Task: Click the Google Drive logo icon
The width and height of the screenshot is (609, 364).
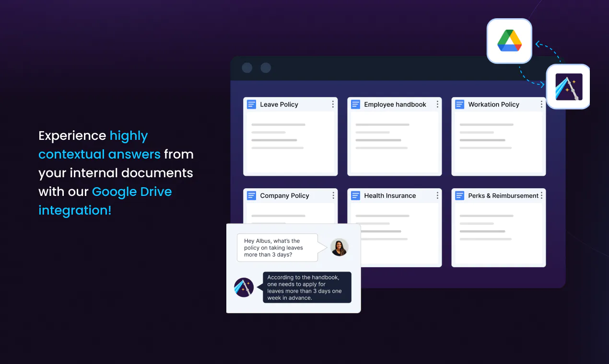Action: (509, 41)
